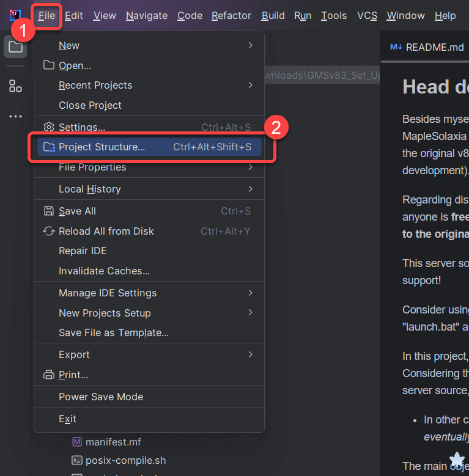
Task: Select Project Structure... menu entry
Action: [149, 147]
